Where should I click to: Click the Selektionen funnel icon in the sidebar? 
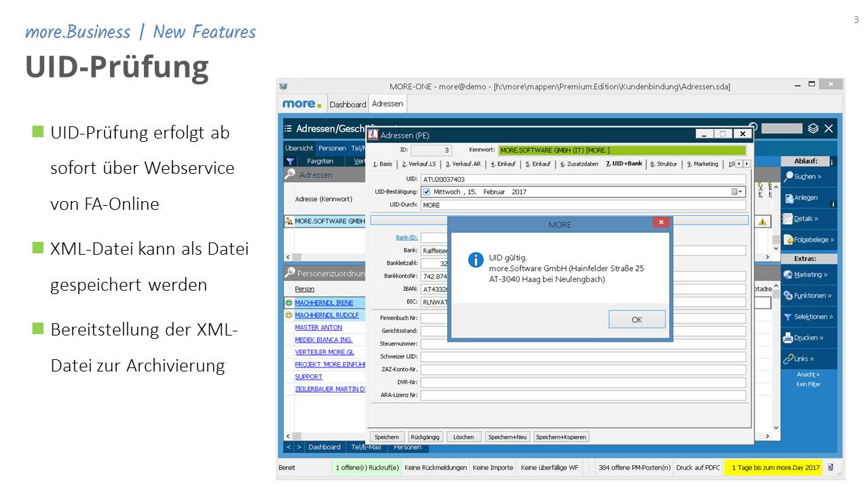tap(788, 317)
